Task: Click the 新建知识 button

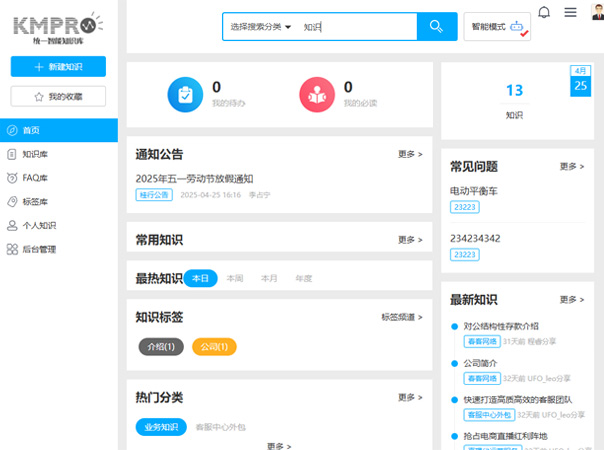Action: [x=58, y=66]
